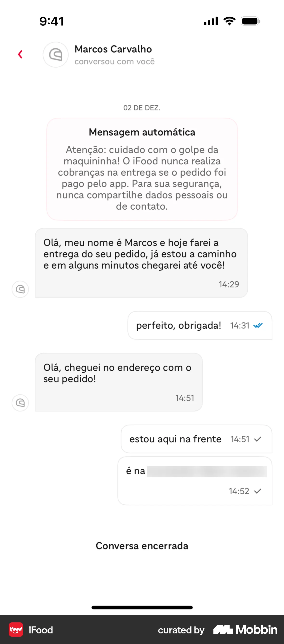
Task: Tap the Mobbin logo in the footer
Action: click(245, 630)
